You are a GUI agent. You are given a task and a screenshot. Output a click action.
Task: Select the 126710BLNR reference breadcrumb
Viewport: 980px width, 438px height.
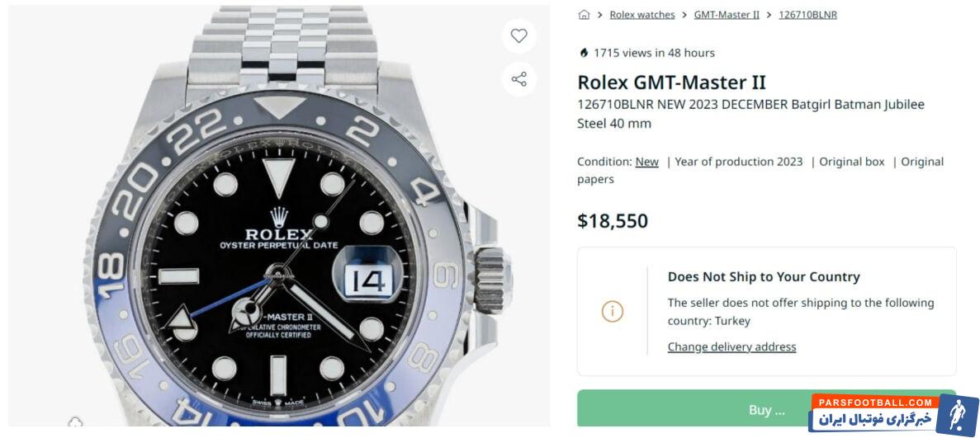(x=807, y=15)
